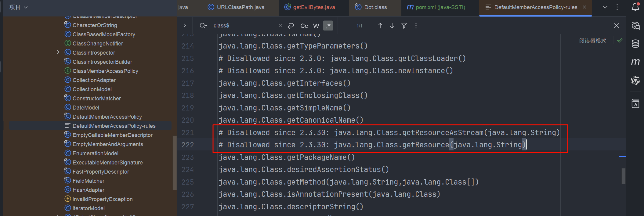Open the search filter options

tap(404, 26)
